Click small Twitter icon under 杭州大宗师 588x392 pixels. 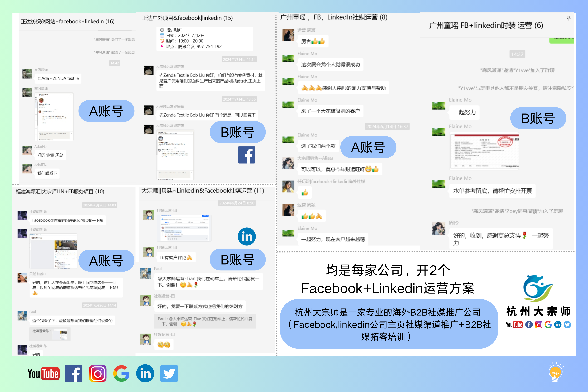(567, 325)
